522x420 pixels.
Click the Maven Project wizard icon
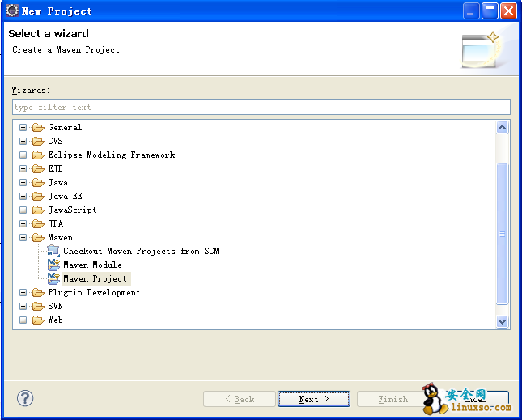tap(53, 278)
